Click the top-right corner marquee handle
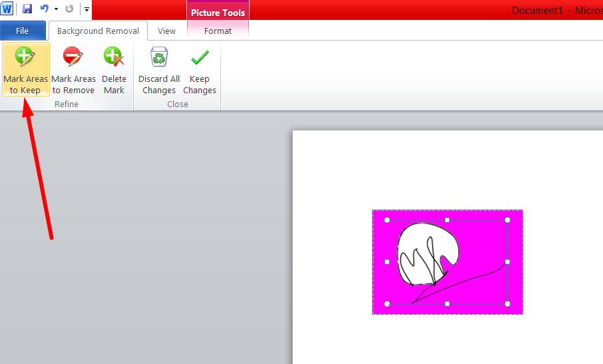 coord(507,220)
